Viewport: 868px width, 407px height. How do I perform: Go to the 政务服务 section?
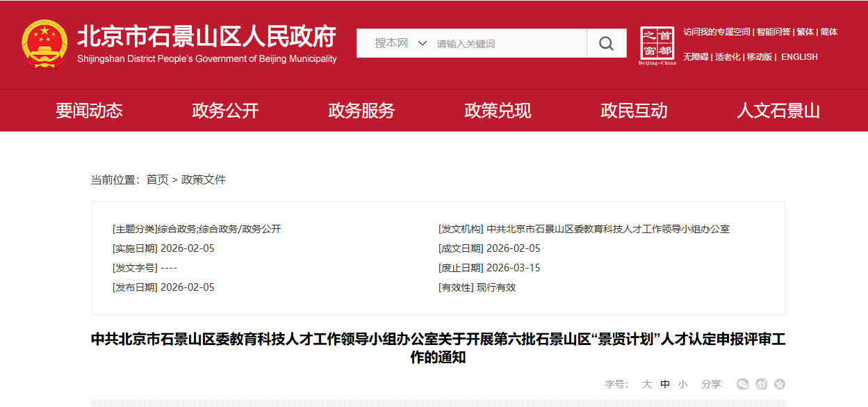pyautogui.click(x=361, y=111)
